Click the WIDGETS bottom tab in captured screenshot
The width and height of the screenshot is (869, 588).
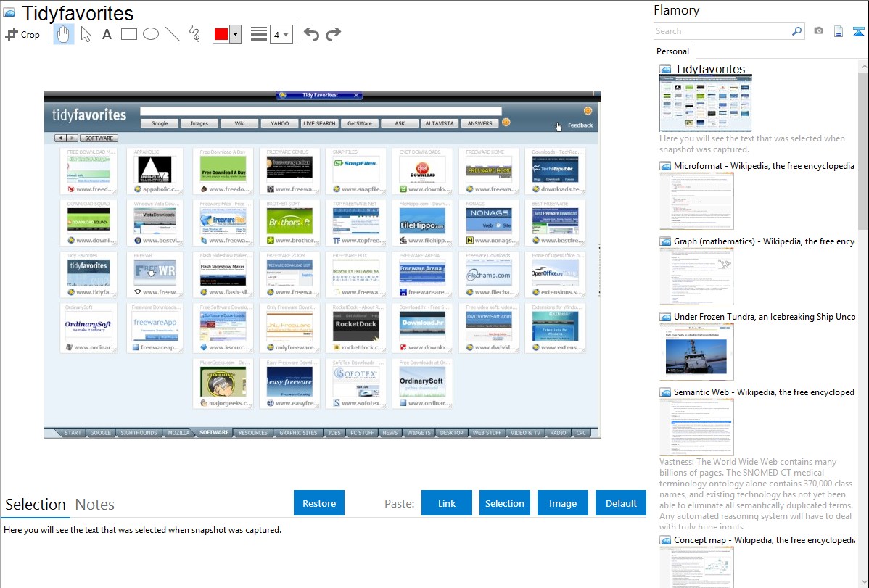click(x=419, y=433)
